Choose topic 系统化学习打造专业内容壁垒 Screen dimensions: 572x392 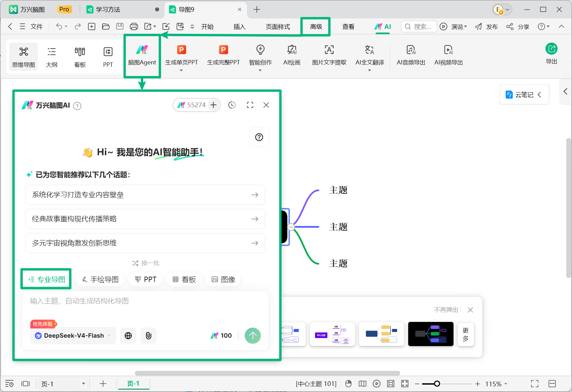tap(145, 195)
